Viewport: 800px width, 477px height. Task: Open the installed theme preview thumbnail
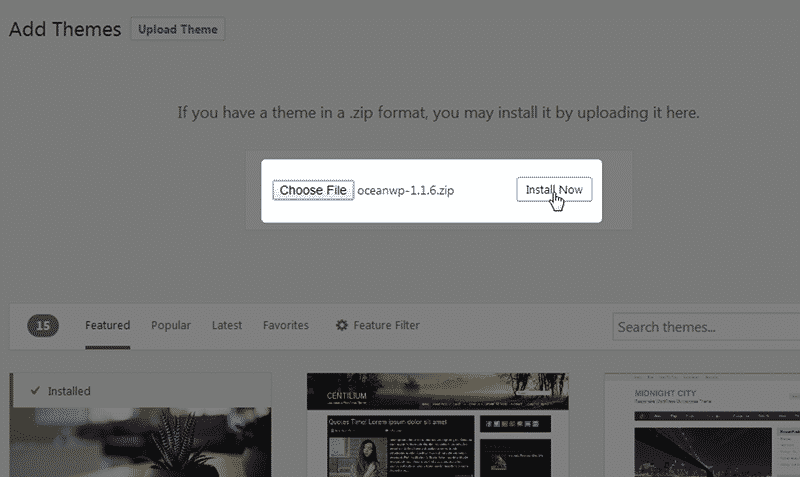(x=140, y=442)
